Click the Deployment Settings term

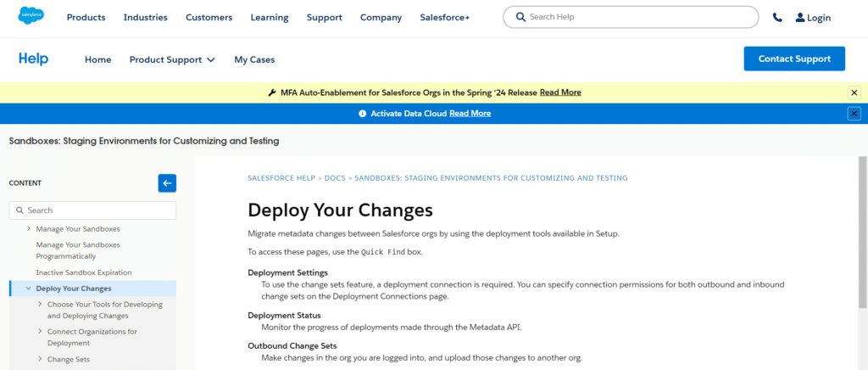288,272
